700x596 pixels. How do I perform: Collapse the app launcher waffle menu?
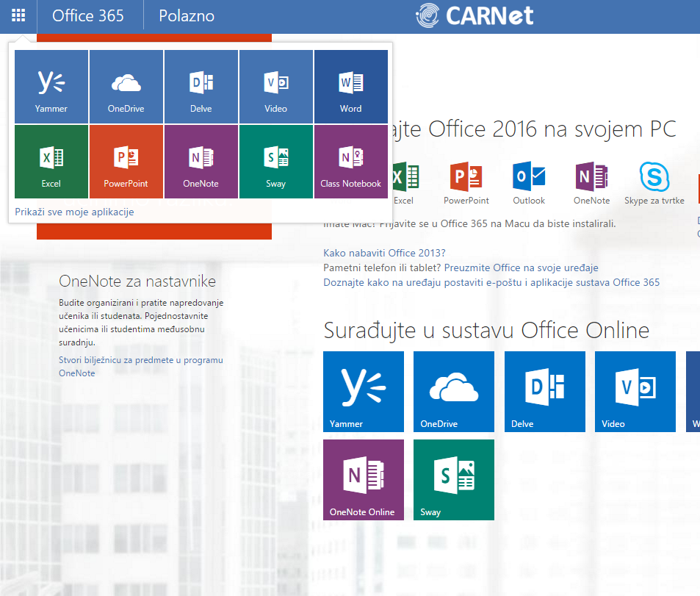click(x=18, y=15)
